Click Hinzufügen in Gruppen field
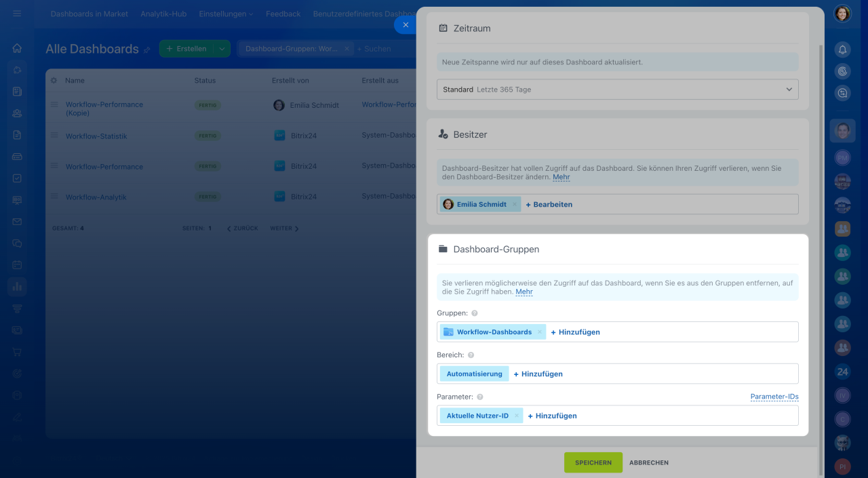The height and width of the screenshot is (478, 868). coord(575,332)
